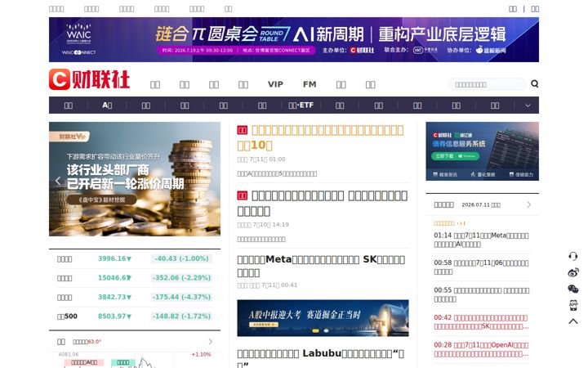588x368 pixels.
Task: Click index value 15046.67
Action: pos(114,278)
